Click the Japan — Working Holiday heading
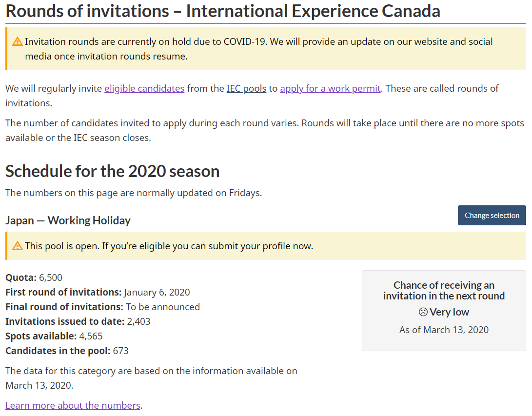This screenshot has width=532, height=416. [68, 220]
